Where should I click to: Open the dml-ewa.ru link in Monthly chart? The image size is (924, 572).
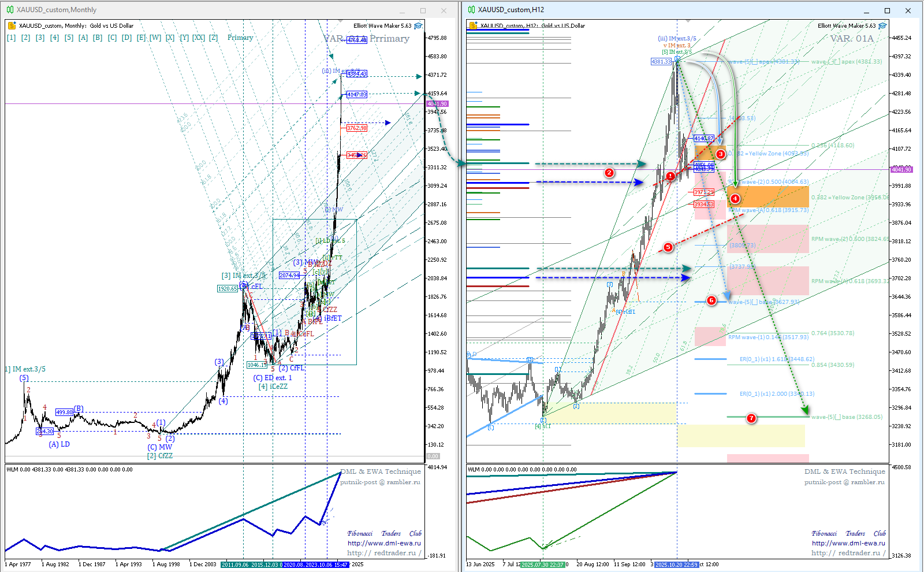tap(384, 543)
